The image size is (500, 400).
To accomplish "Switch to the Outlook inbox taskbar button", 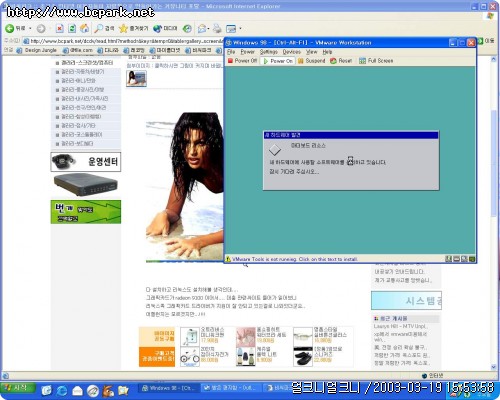I will pos(231,388).
